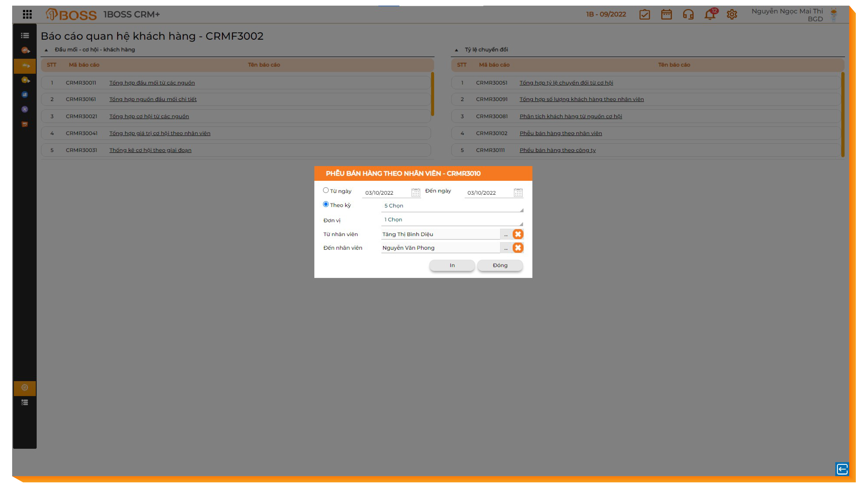Select the Từ ngày radio button
Image resolution: width=868 pixels, height=488 pixels.
coord(325,190)
